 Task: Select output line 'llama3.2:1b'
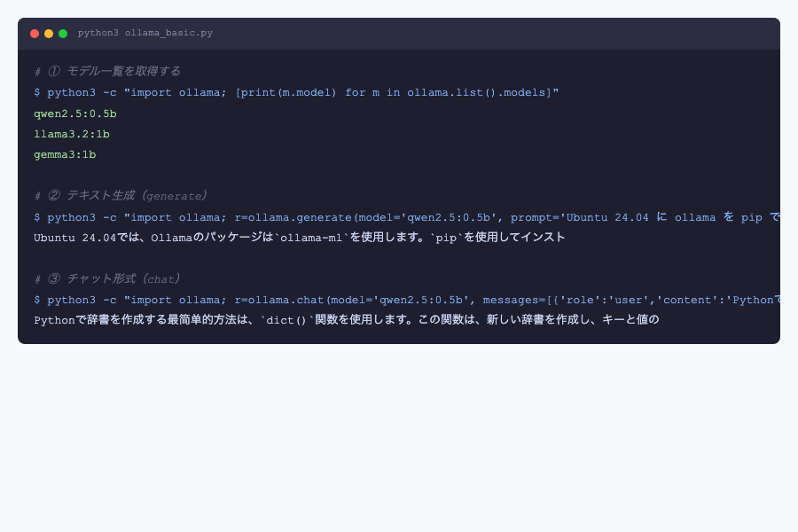[x=72, y=134]
